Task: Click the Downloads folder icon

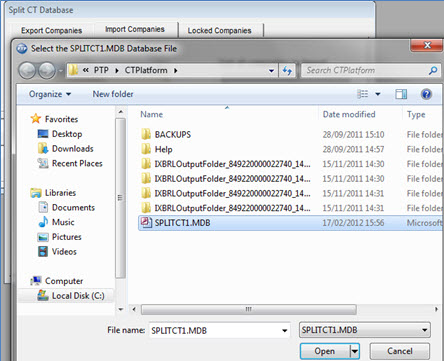Action: click(x=43, y=148)
